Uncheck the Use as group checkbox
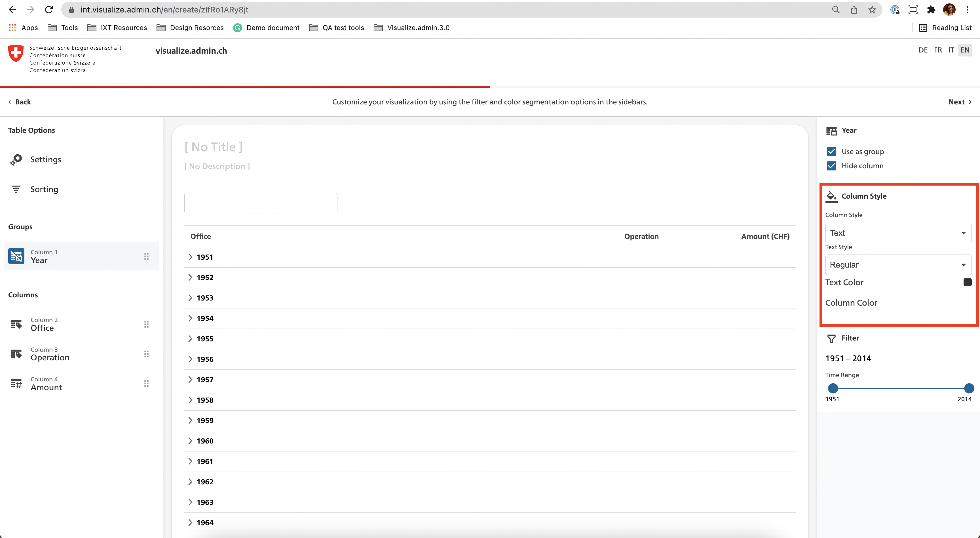Screen dimensions: 980x538 tap(831, 152)
